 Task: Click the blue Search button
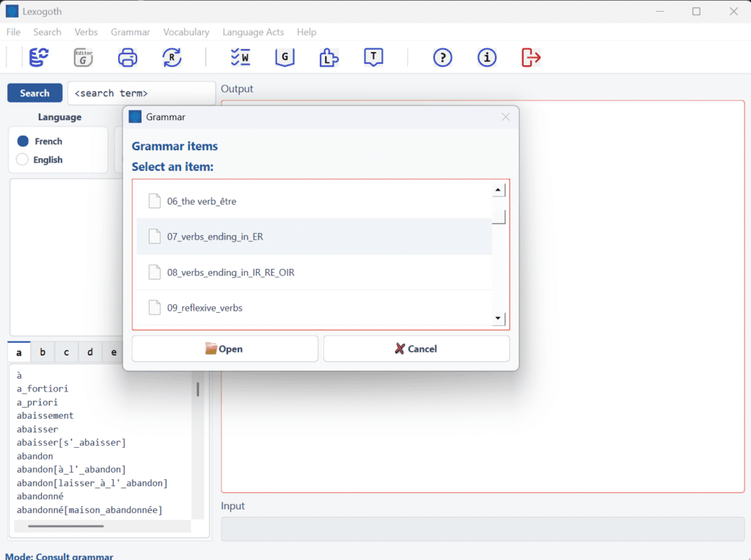coord(34,93)
